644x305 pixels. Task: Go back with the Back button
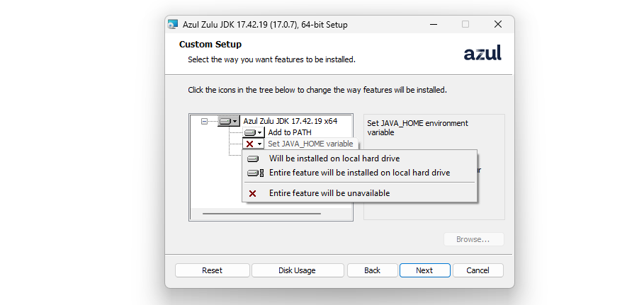373,270
